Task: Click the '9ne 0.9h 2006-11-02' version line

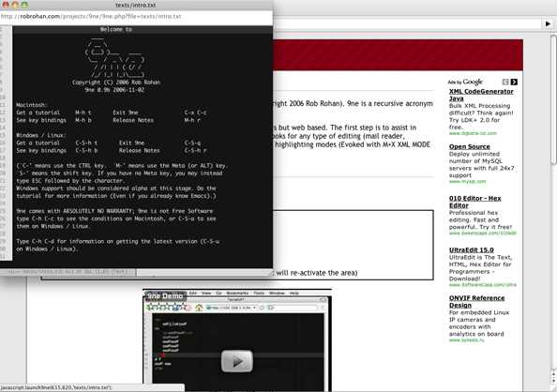Action: coord(114,90)
